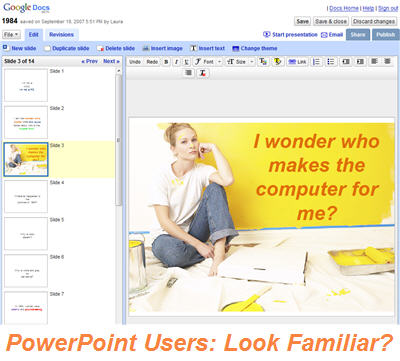400x361 pixels.
Task: Open Docs Home link
Action: pyautogui.click(x=344, y=8)
